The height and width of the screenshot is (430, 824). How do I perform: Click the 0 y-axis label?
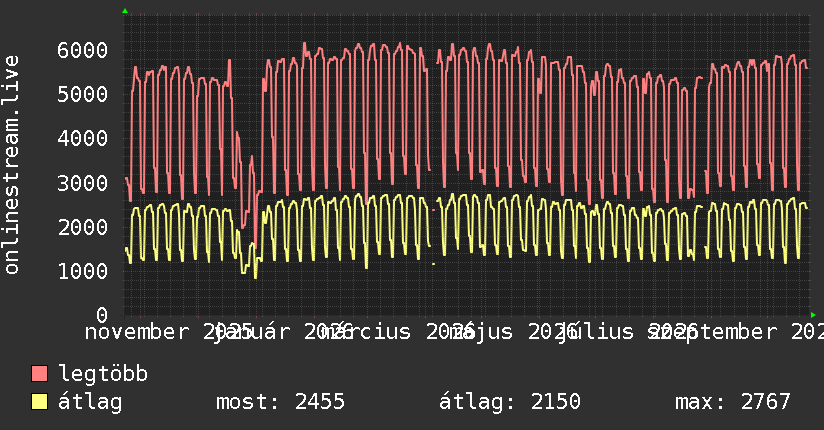(102, 315)
